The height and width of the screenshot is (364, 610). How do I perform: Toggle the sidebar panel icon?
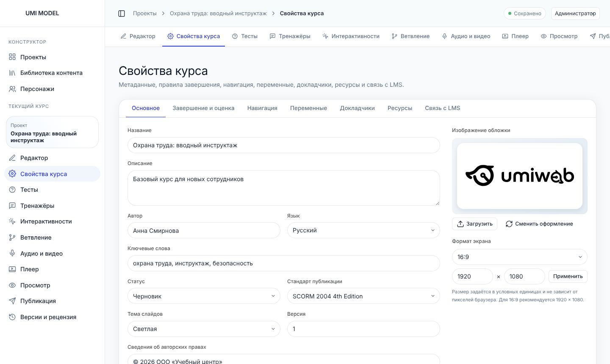pyautogui.click(x=122, y=14)
